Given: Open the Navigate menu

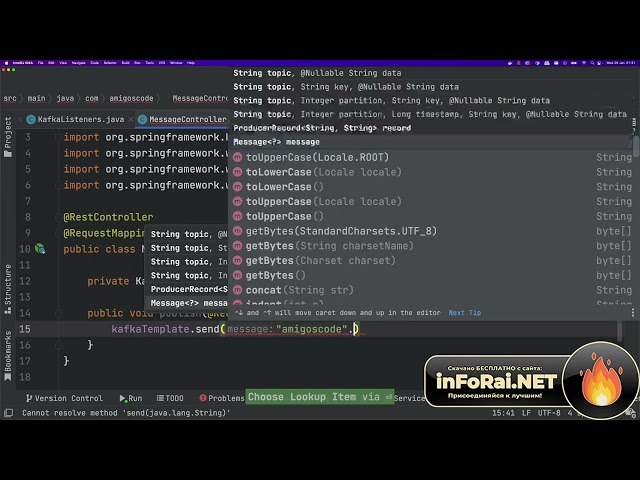Looking at the screenshot, I should (x=78, y=63).
